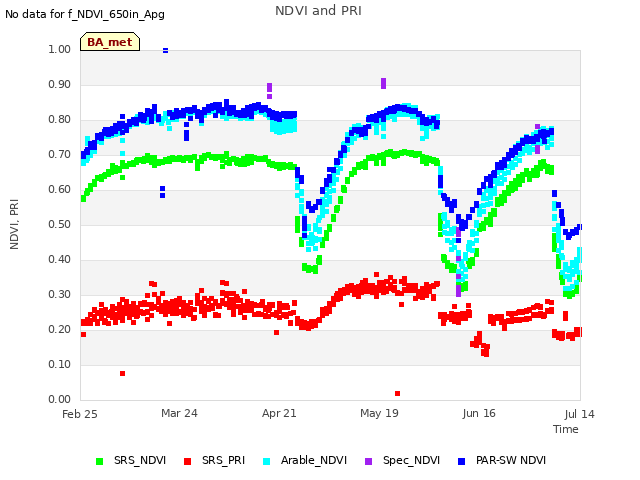Click the 1.00 y-axis tick label

[60, 49]
